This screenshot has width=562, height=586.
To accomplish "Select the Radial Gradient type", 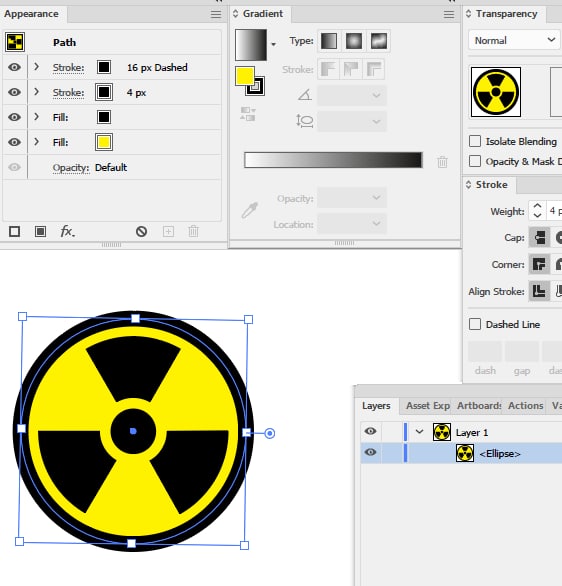I will tap(354, 41).
